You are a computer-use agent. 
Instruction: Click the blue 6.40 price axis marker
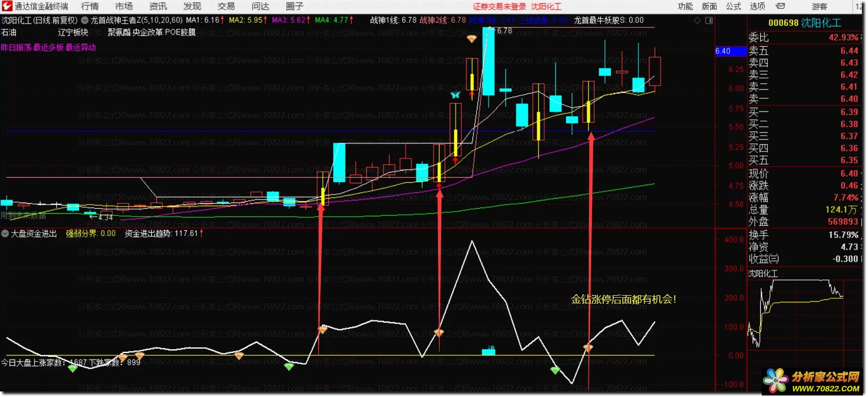[x=730, y=51]
